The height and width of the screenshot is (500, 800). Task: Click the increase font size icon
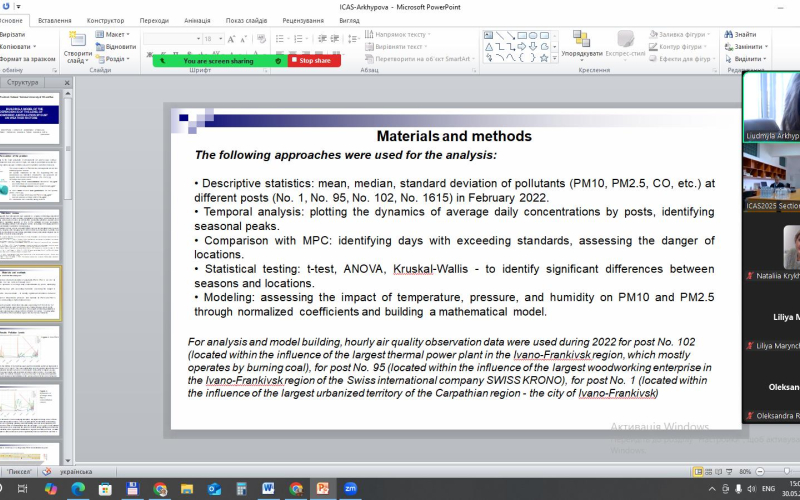point(231,39)
